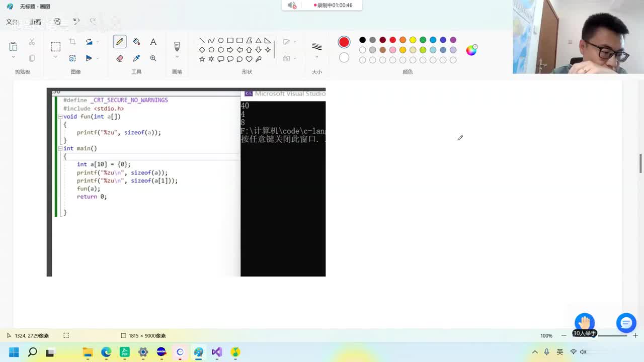
Task: Open the 查看 View menu
Action: point(35,22)
